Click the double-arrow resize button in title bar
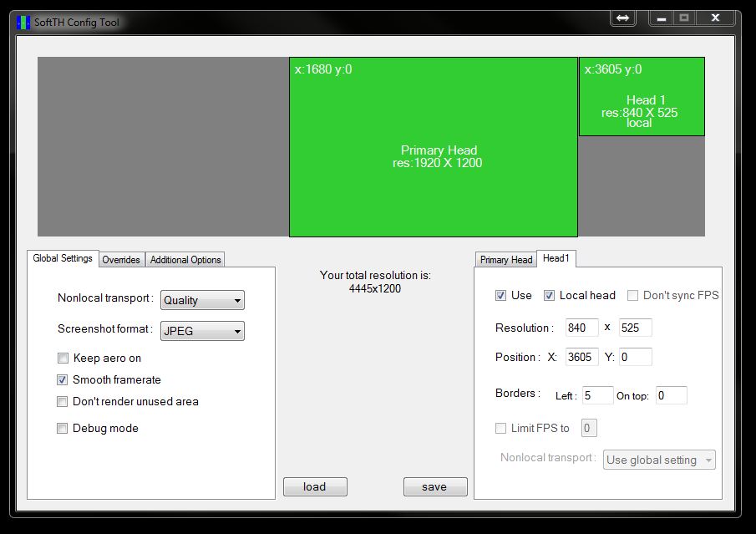 623,18
